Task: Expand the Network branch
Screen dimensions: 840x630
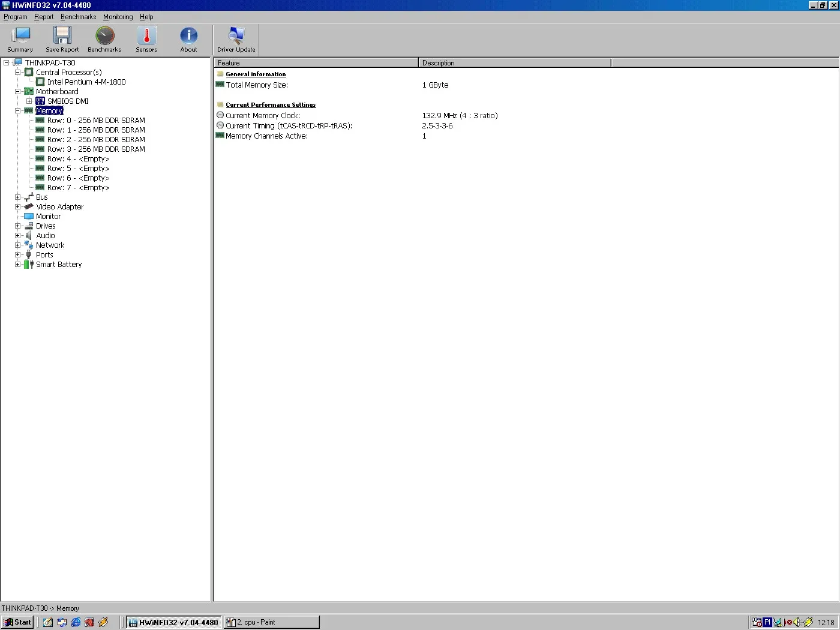Action: [x=17, y=245]
